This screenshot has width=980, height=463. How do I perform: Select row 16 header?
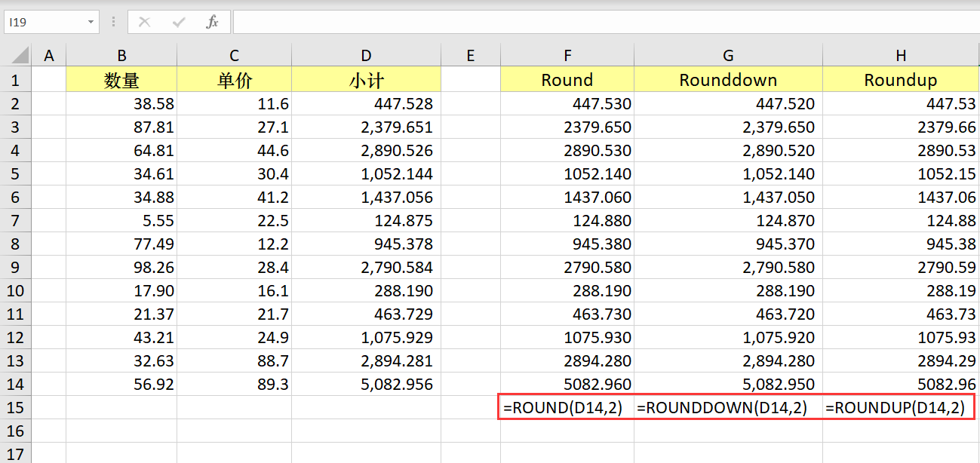(16, 431)
